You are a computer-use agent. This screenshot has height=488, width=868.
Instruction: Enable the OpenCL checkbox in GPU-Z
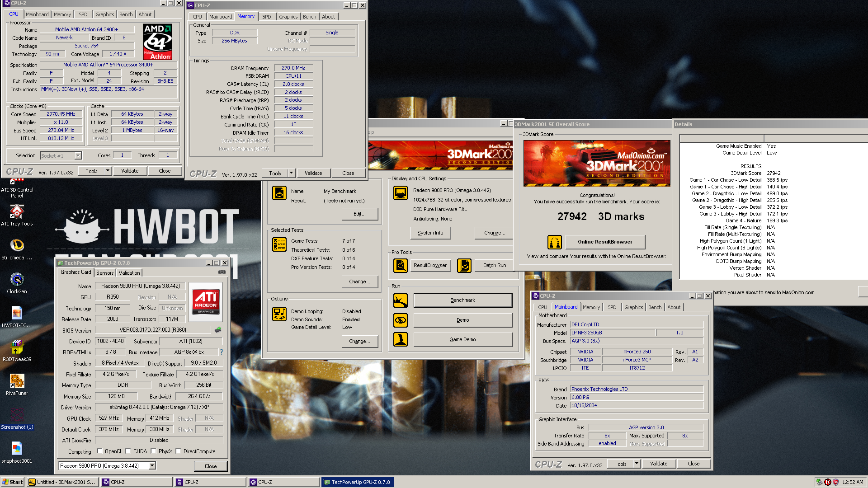pyautogui.click(x=99, y=451)
